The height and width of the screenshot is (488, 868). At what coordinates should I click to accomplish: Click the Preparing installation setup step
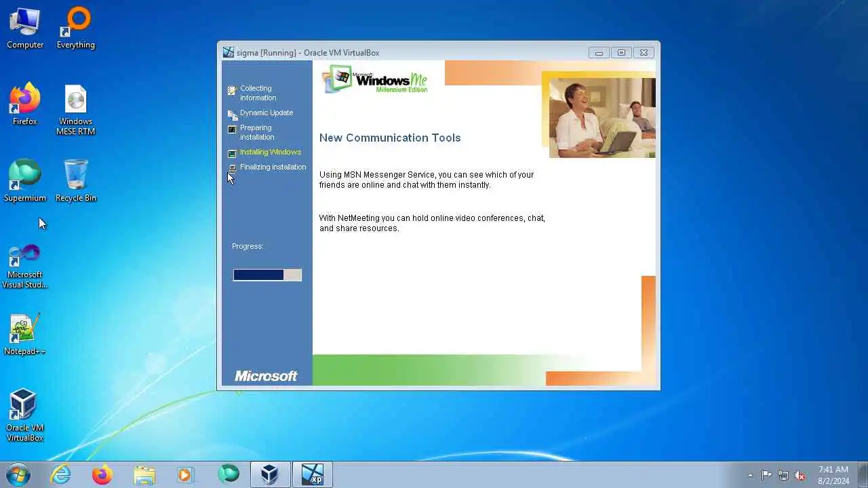[256, 132]
